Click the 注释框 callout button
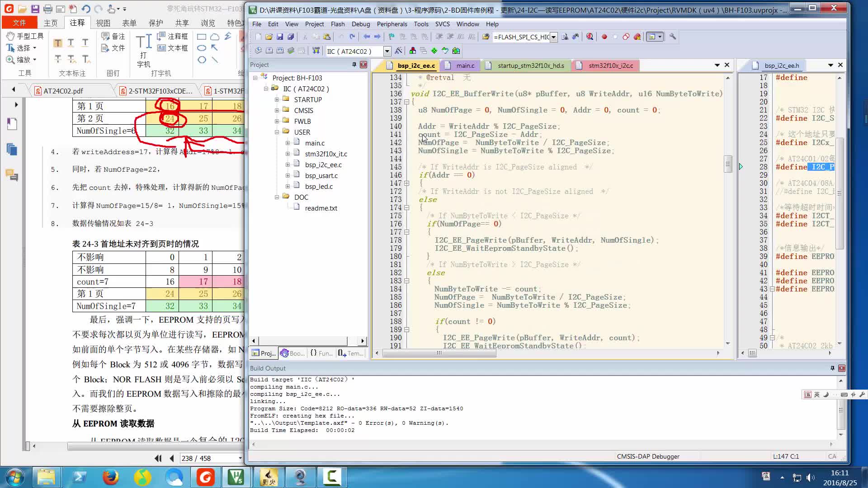The image size is (868, 488). tap(173, 36)
